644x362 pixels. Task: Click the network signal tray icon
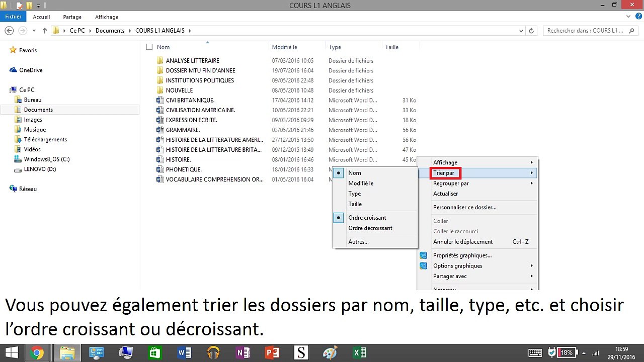[x=596, y=353]
